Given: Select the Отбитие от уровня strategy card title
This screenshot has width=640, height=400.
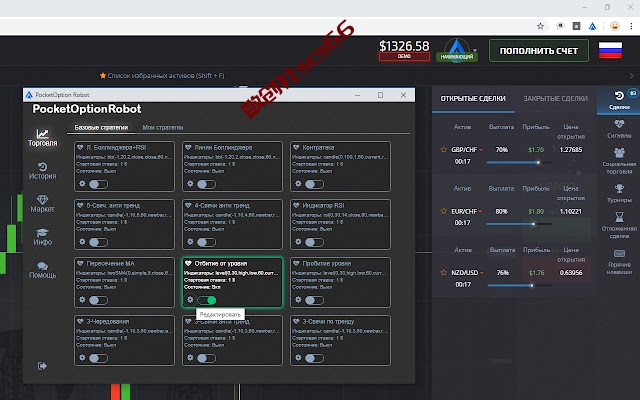Looking at the screenshot, I should (x=221, y=263).
